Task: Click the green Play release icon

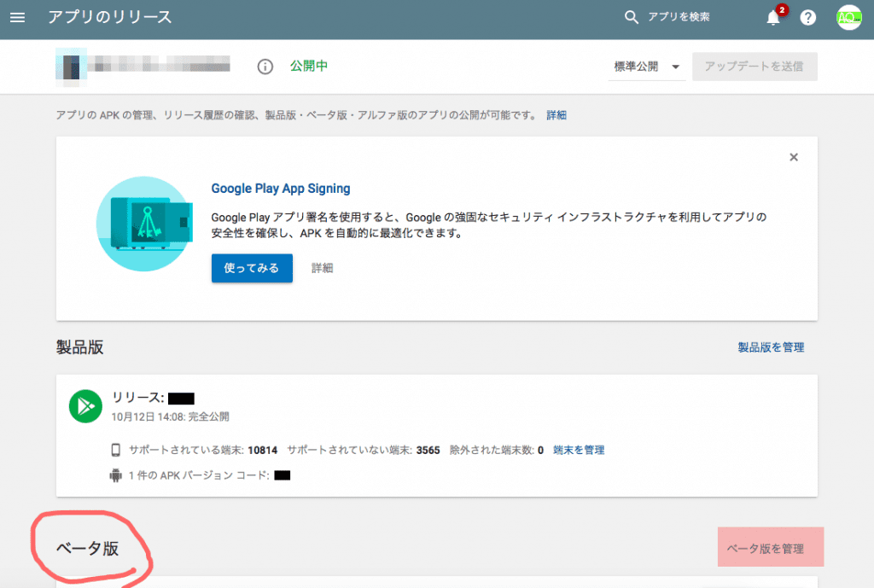Action: click(x=85, y=406)
